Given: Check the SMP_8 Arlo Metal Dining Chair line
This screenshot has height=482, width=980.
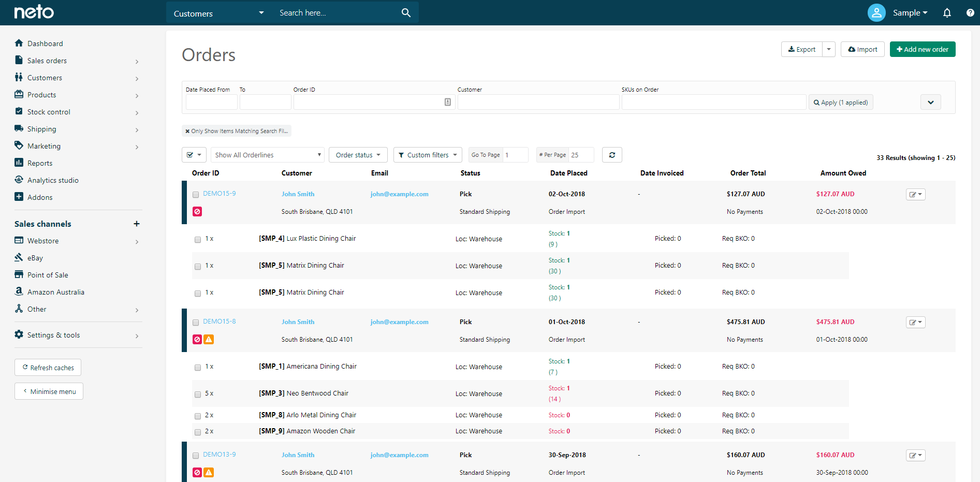Looking at the screenshot, I should [x=198, y=416].
